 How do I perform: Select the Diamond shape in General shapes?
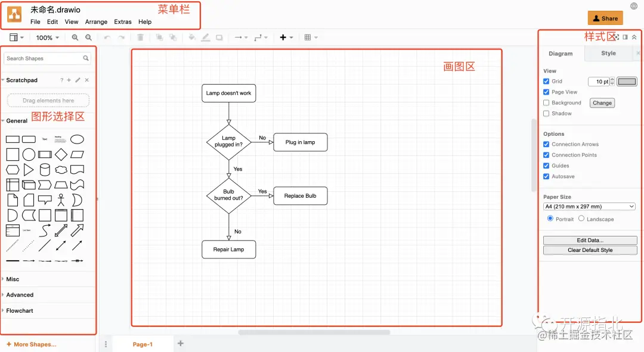(x=62, y=154)
